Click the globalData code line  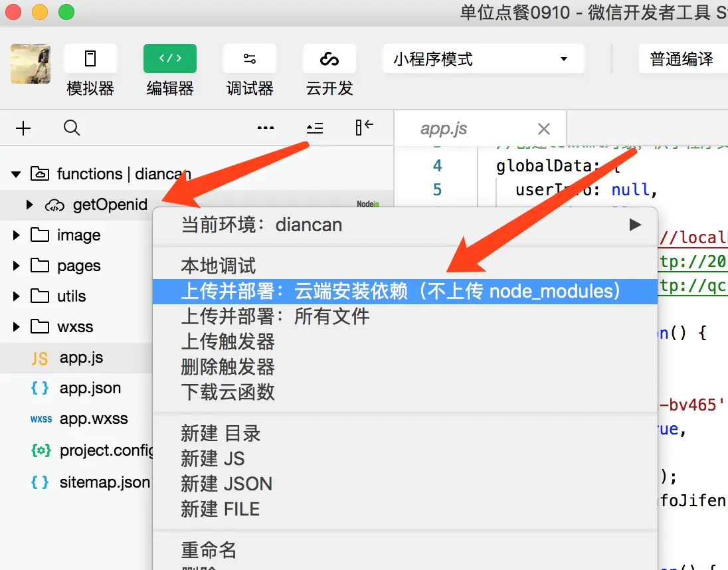558,165
